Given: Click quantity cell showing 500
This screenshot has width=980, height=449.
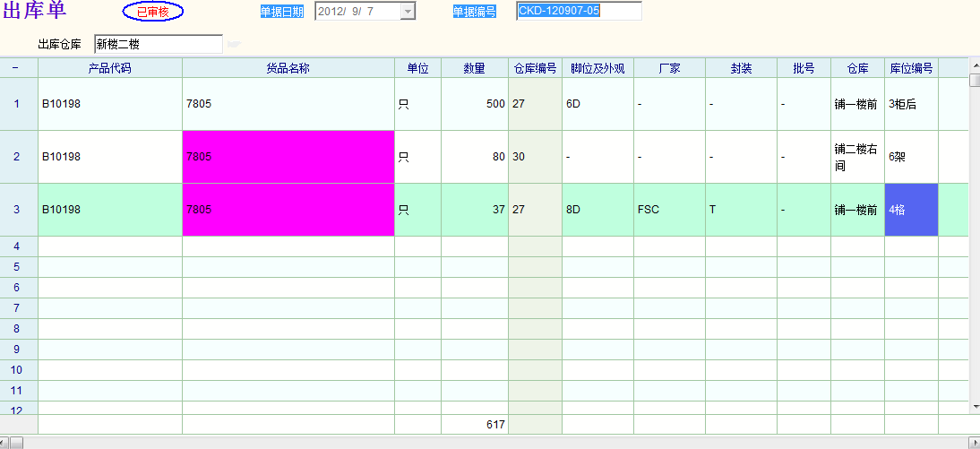Looking at the screenshot, I should (474, 104).
